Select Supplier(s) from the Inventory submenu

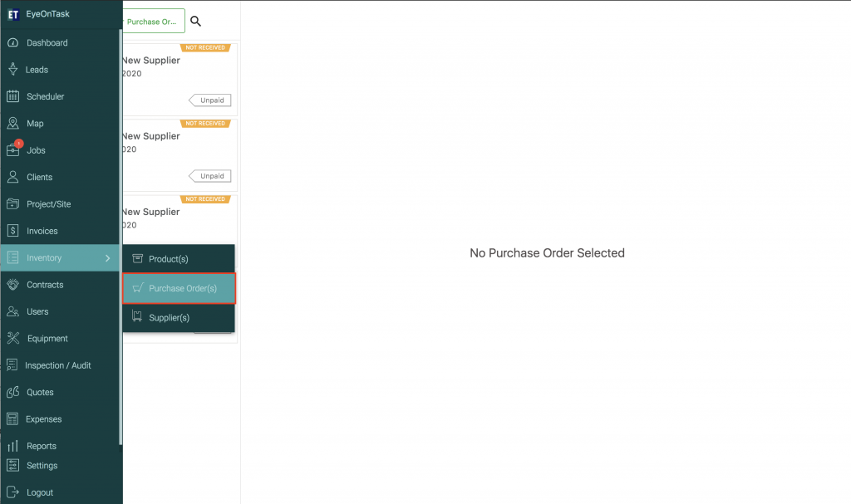click(x=179, y=317)
